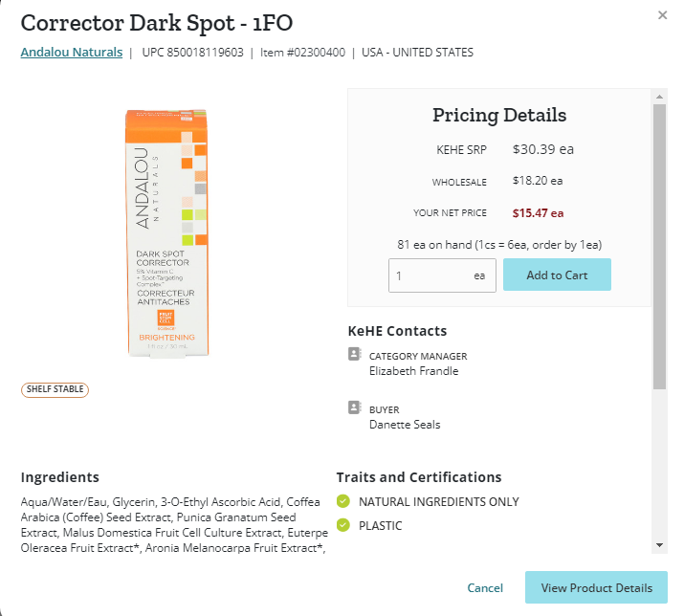Click the Traits and Certifications heading
The height and width of the screenshot is (616, 684).
pos(419,477)
